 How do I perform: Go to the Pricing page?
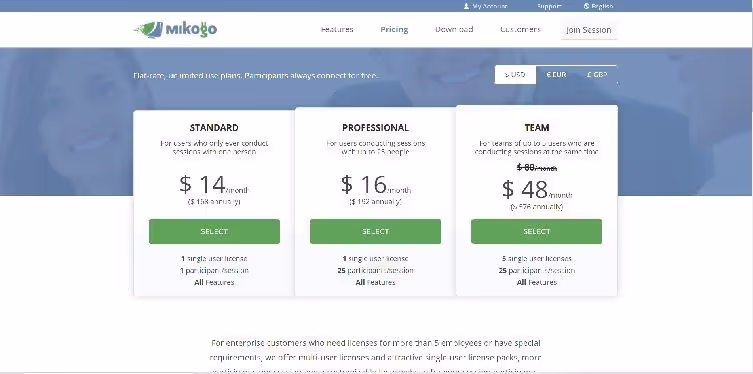(394, 29)
